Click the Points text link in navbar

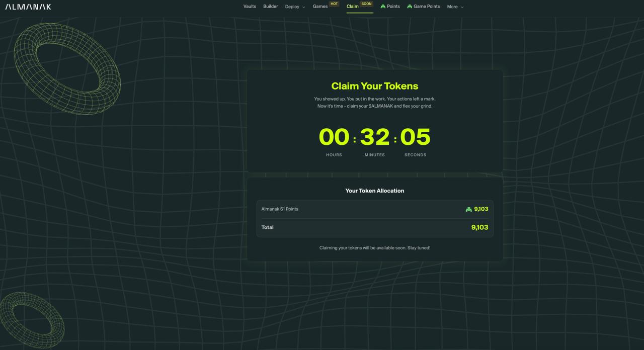pyautogui.click(x=393, y=7)
